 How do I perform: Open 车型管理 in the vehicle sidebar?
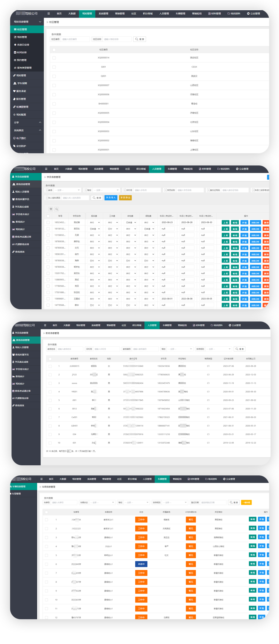(16, 494)
